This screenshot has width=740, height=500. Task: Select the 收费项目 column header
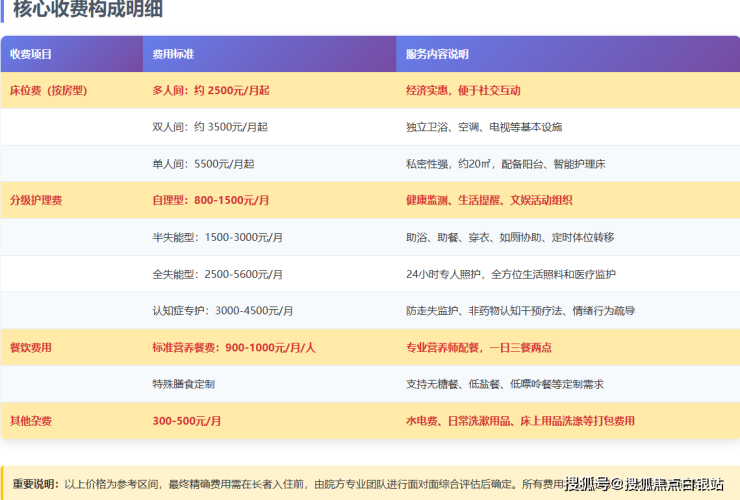tap(31, 54)
